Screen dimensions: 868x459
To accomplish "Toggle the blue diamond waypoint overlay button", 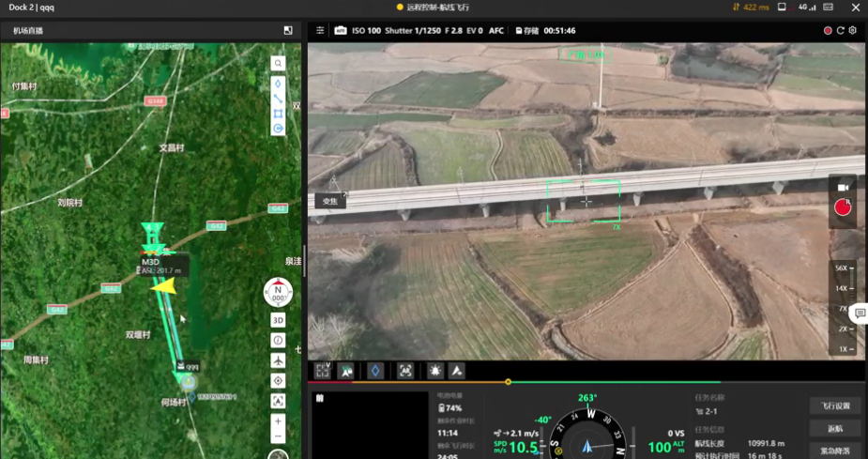I will click(375, 371).
